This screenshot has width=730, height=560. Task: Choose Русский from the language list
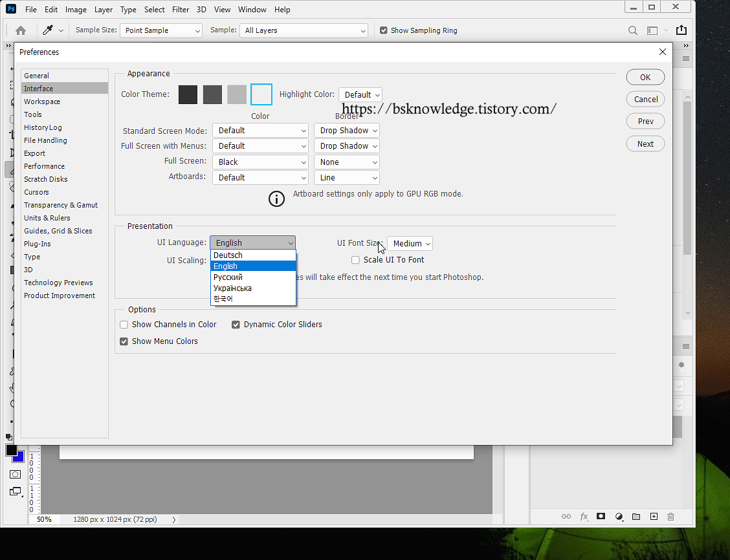(x=253, y=277)
